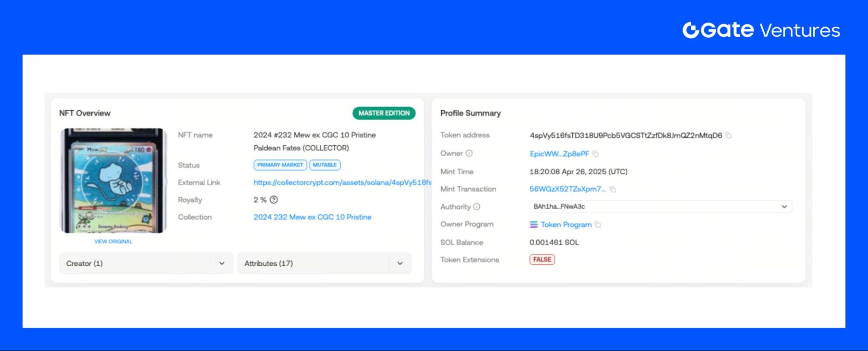868x351 pixels.
Task: Click the FALSE token extensions badge
Action: click(542, 259)
